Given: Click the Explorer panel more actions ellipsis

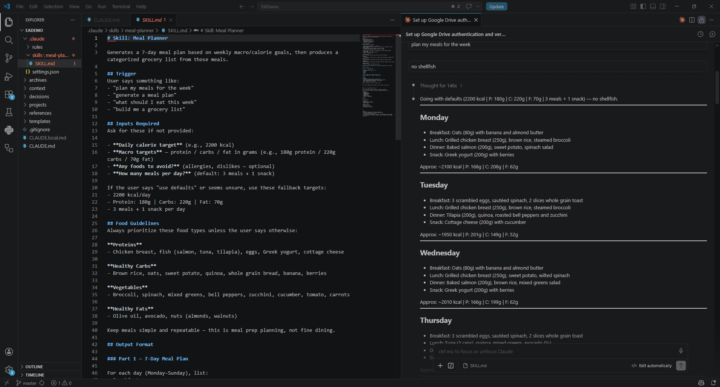Looking at the screenshot, I should pyautogui.click(x=73, y=20).
